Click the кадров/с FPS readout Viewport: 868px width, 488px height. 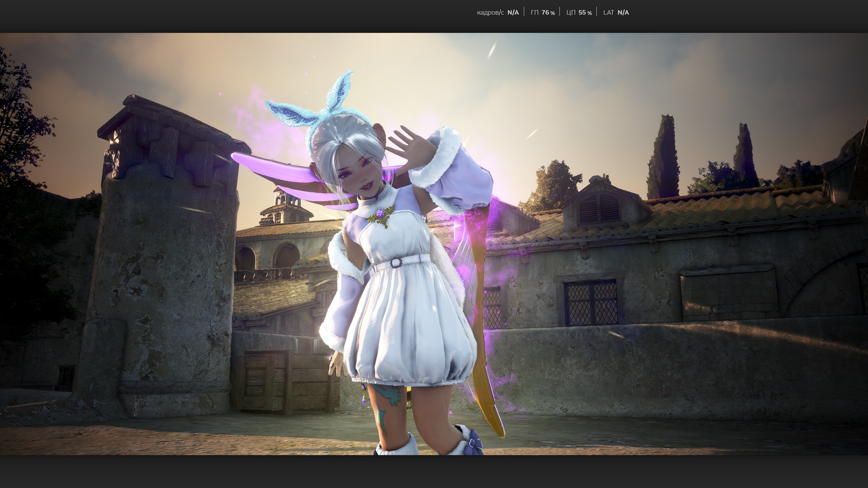[x=498, y=13]
